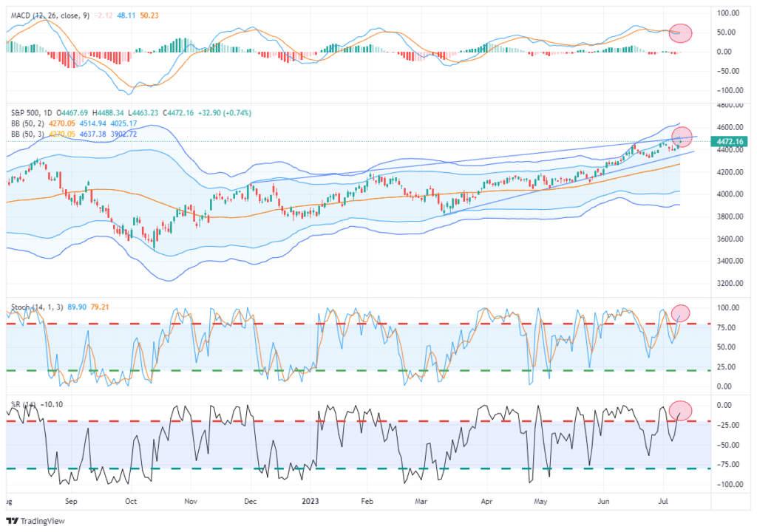Click the -75.00 %R axis label
Screen dimensions: 757x532
pos(727,465)
